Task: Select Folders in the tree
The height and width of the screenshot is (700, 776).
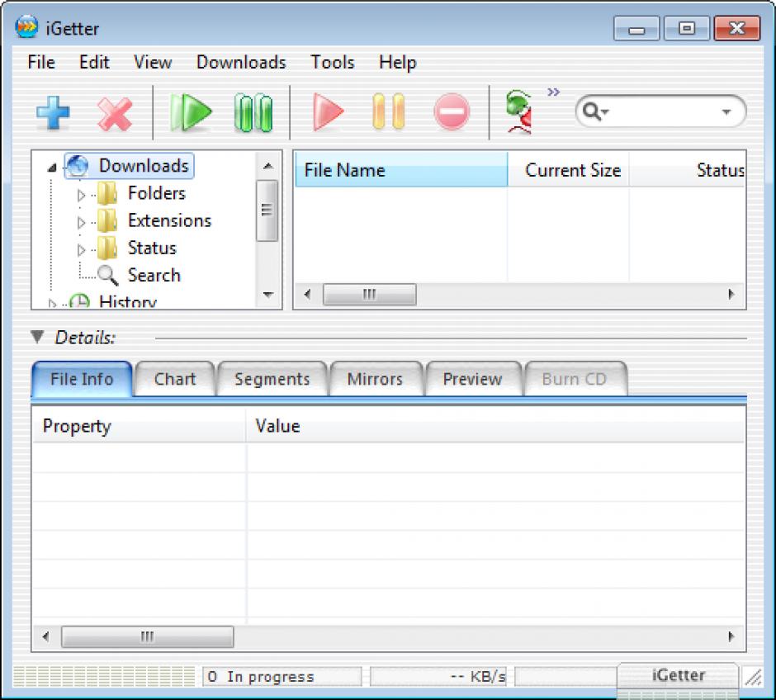Action: 156,193
